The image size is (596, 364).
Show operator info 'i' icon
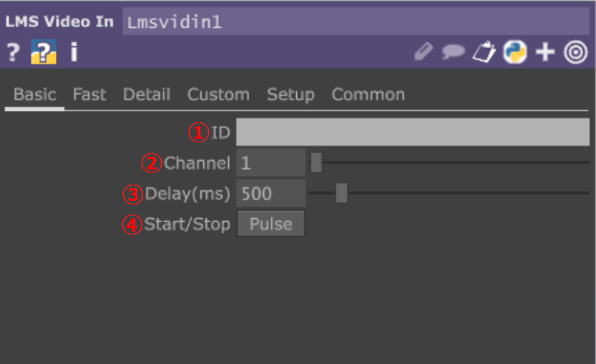(x=74, y=52)
